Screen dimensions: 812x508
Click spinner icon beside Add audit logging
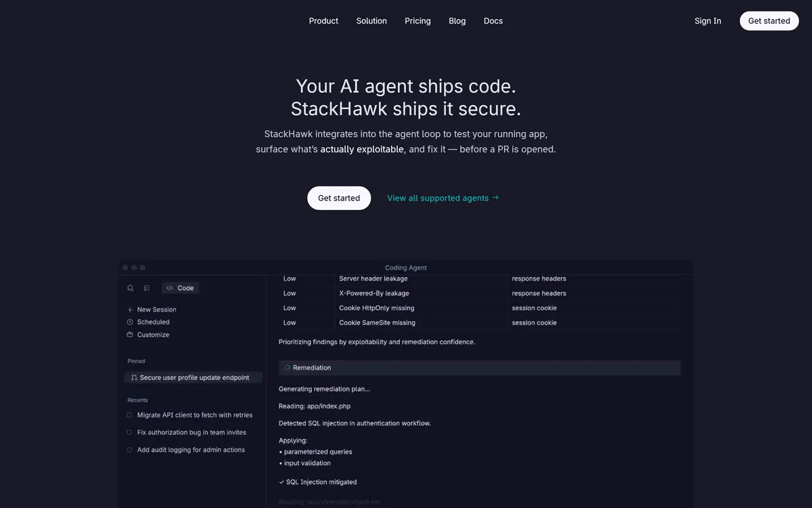tap(130, 450)
